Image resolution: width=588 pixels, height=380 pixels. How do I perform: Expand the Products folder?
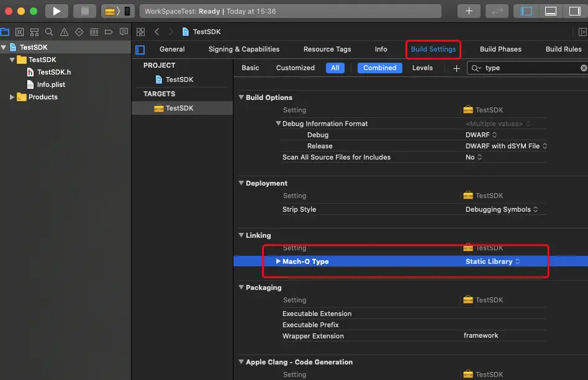pos(12,97)
